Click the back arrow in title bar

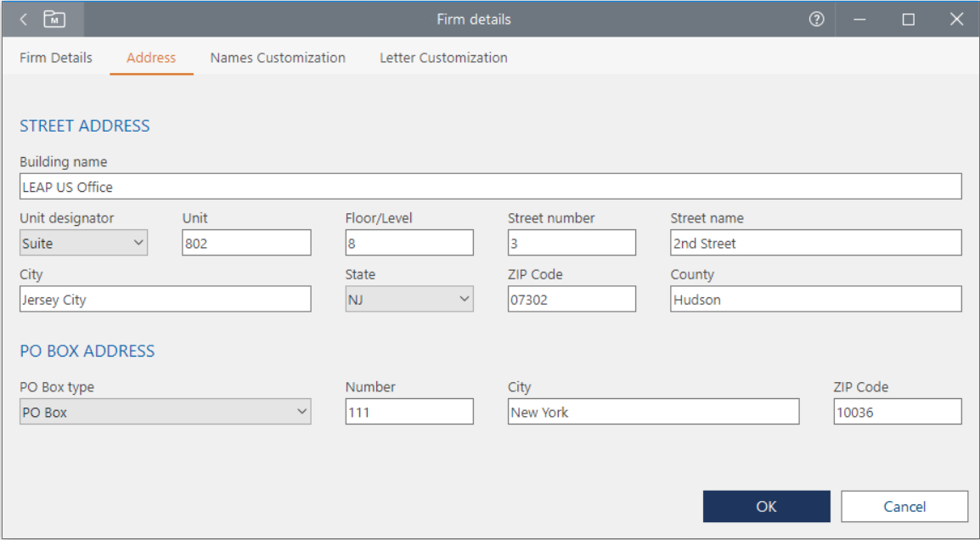24,19
